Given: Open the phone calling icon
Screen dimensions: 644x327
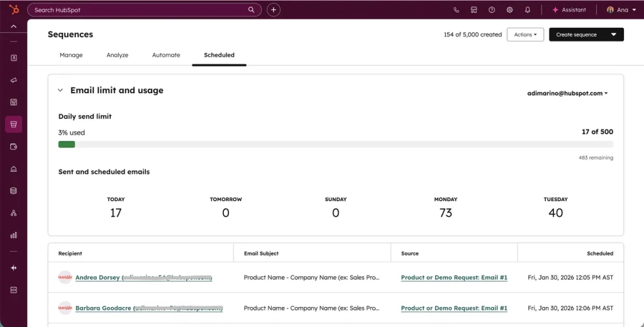Looking at the screenshot, I should pos(457,10).
